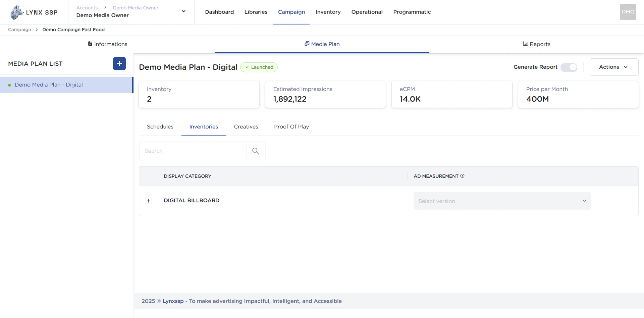Click the Media Plan stacked-windows icon
This screenshot has width=644, height=318.
[307, 44]
